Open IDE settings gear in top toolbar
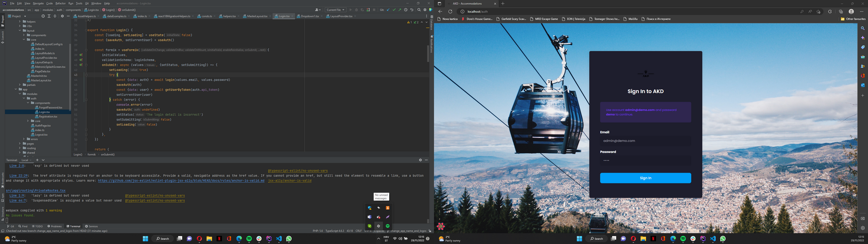 pyautogui.click(x=425, y=10)
